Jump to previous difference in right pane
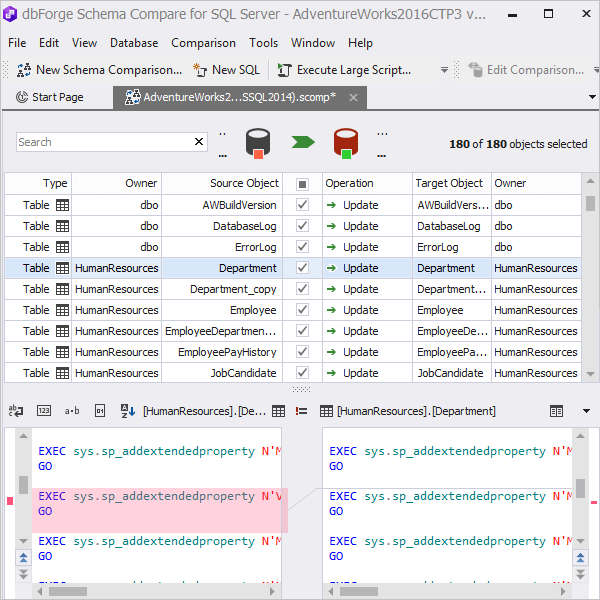The image size is (600, 600). tap(580, 558)
